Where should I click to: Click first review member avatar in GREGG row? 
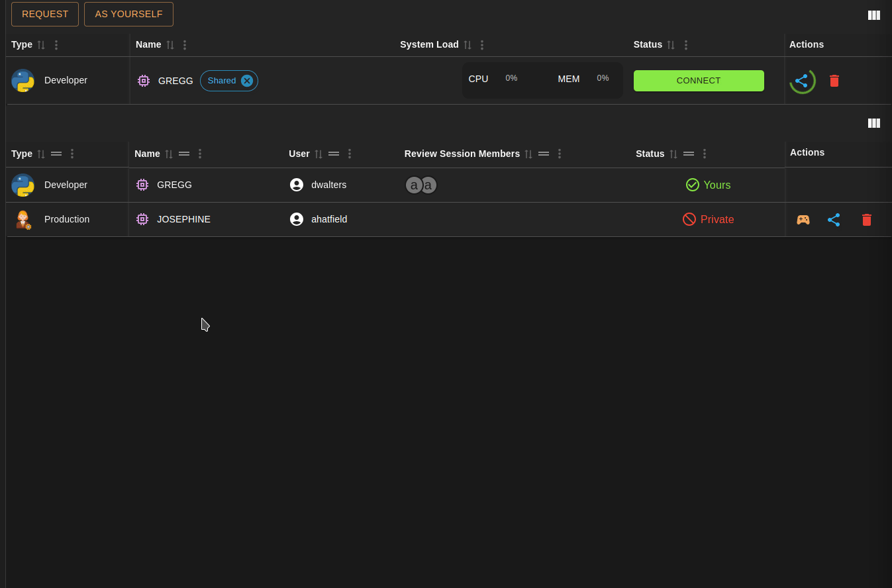(x=414, y=185)
